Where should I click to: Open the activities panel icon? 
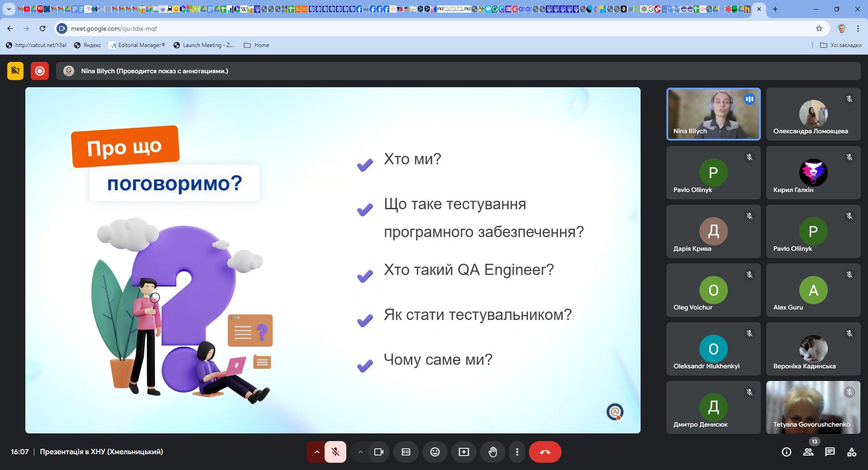851,452
